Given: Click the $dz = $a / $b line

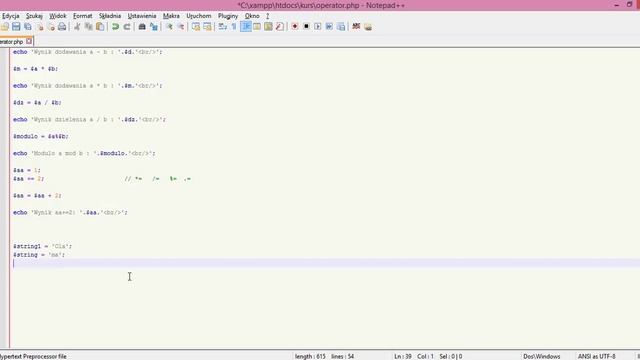Looking at the screenshot, I should [37, 103].
